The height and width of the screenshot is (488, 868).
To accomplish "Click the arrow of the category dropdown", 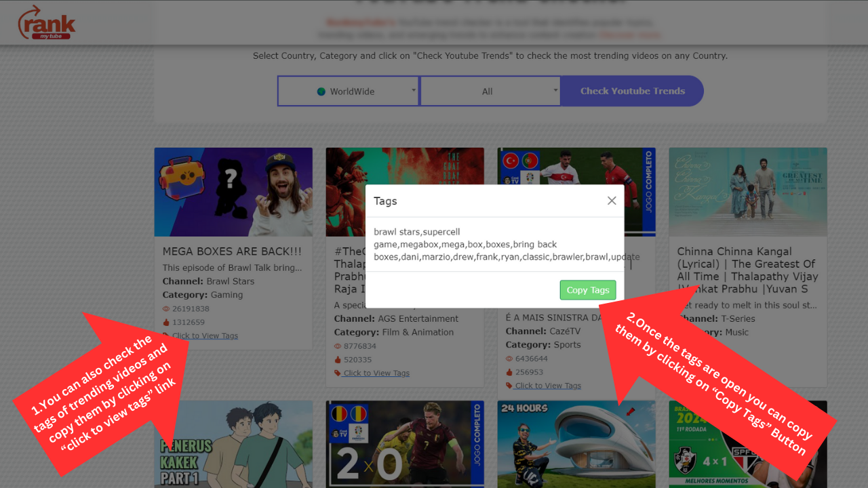I will pyautogui.click(x=555, y=90).
